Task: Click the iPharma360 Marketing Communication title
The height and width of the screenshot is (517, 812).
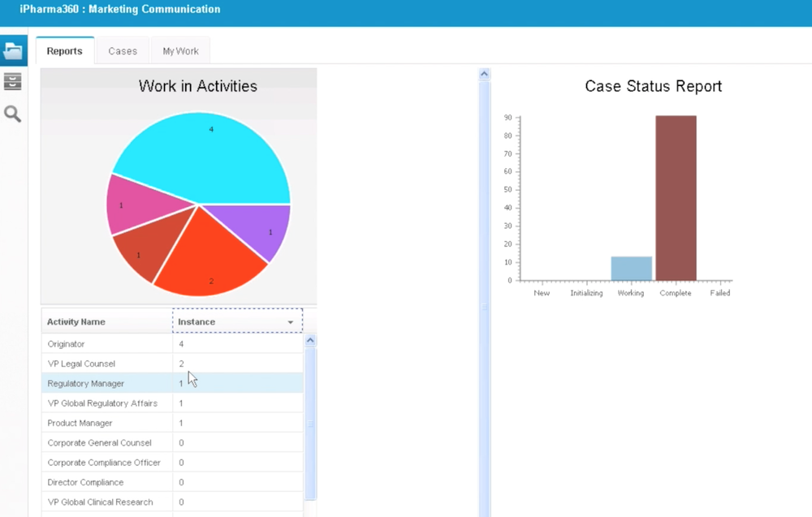Action: [x=118, y=9]
